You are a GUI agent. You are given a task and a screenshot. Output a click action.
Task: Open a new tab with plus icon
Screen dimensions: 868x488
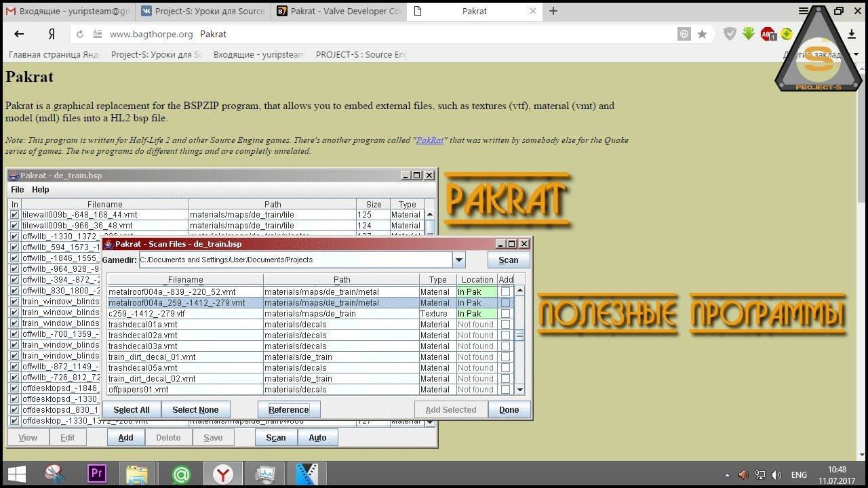[553, 11]
